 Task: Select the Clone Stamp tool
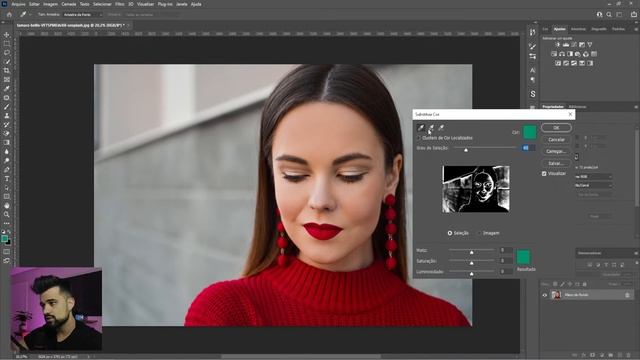click(x=7, y=116)
